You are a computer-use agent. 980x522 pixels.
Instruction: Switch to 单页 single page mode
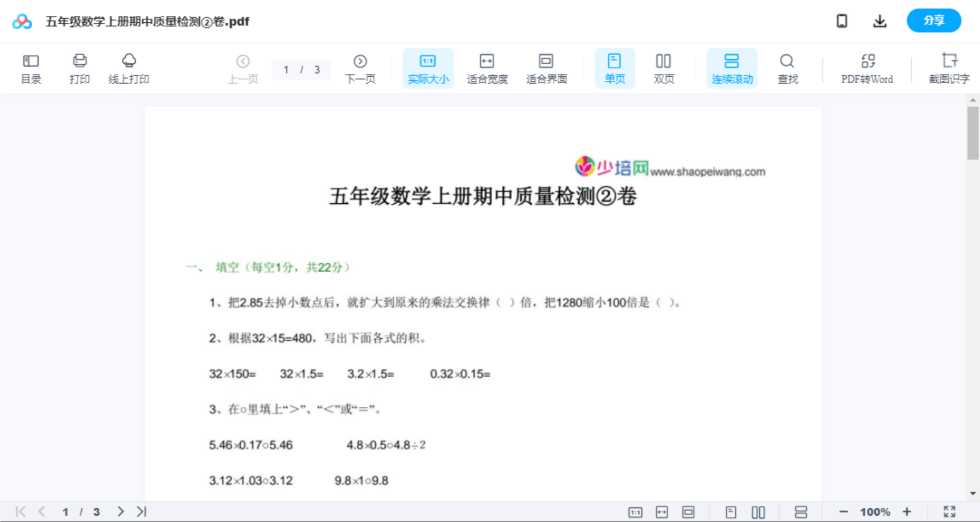click(x=615, y=68)
